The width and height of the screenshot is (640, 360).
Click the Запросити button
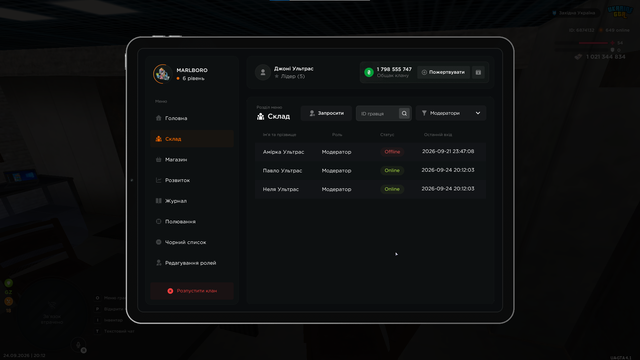[x=326, y=113]
